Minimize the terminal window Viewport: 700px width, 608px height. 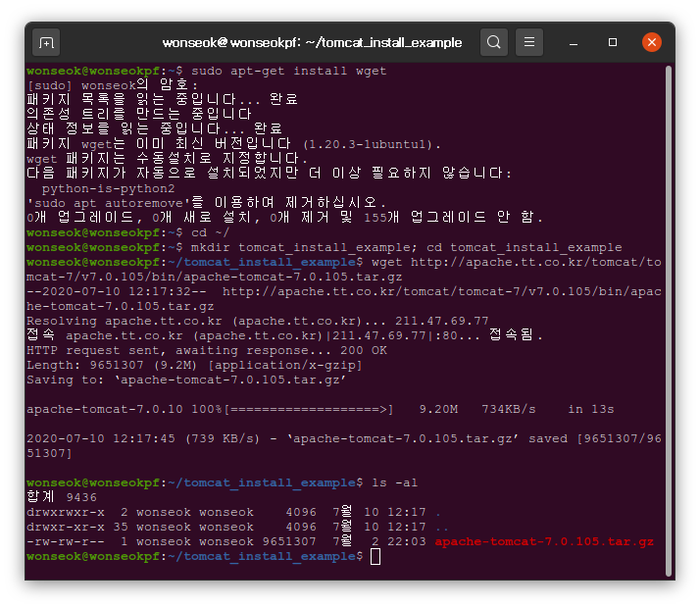pyautogui.click(x=574, y=43)
